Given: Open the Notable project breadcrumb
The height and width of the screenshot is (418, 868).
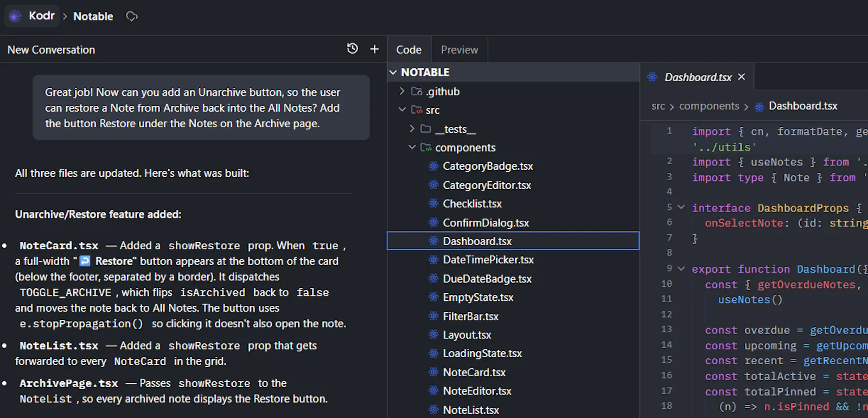Looking at the screenshot, I should 93,16.
